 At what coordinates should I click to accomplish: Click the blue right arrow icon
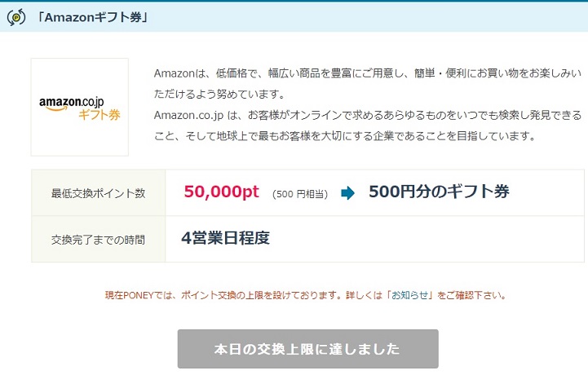[347, 193]
